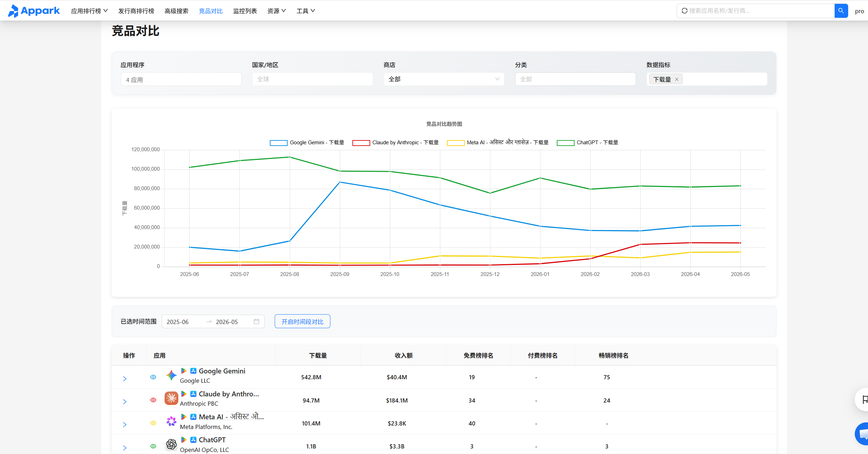Viewport: 868px width, 454px height.
Task: Click the pro account label
Action: (x=859, y=11)
